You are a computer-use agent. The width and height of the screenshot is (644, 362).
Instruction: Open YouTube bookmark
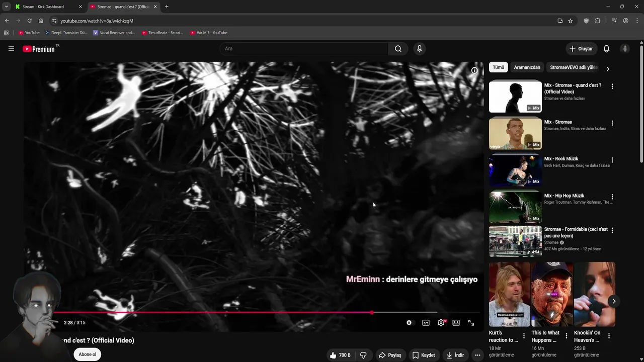pyautogui.click(x=29, y=33)
